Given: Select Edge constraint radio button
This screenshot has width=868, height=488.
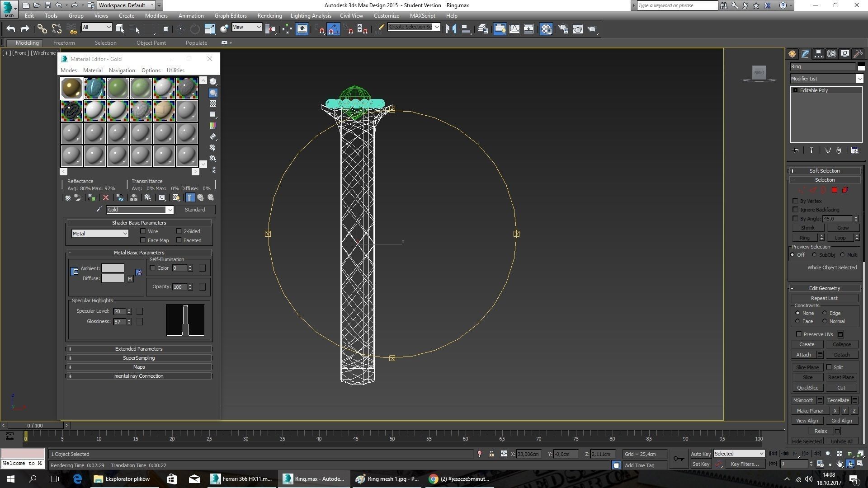Looking at the screenshot, I should 825,313.
